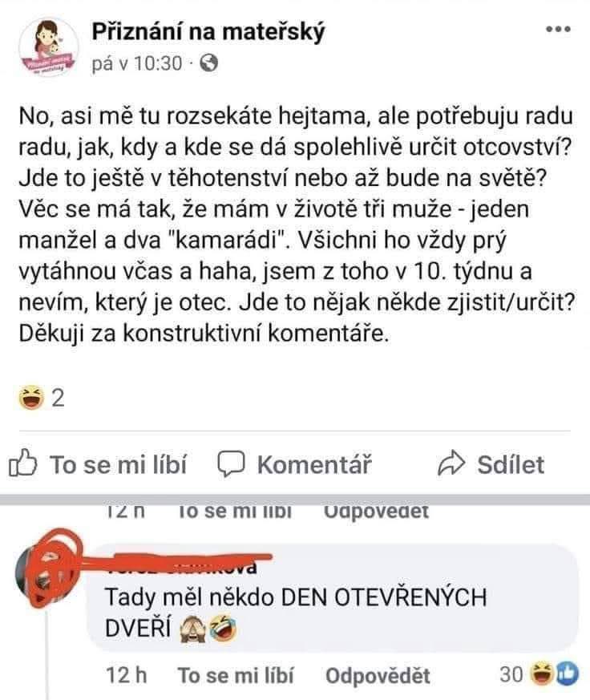The image size is (590, 700).
Task: Open the post reactions count of 2
Action: (56, 396)
